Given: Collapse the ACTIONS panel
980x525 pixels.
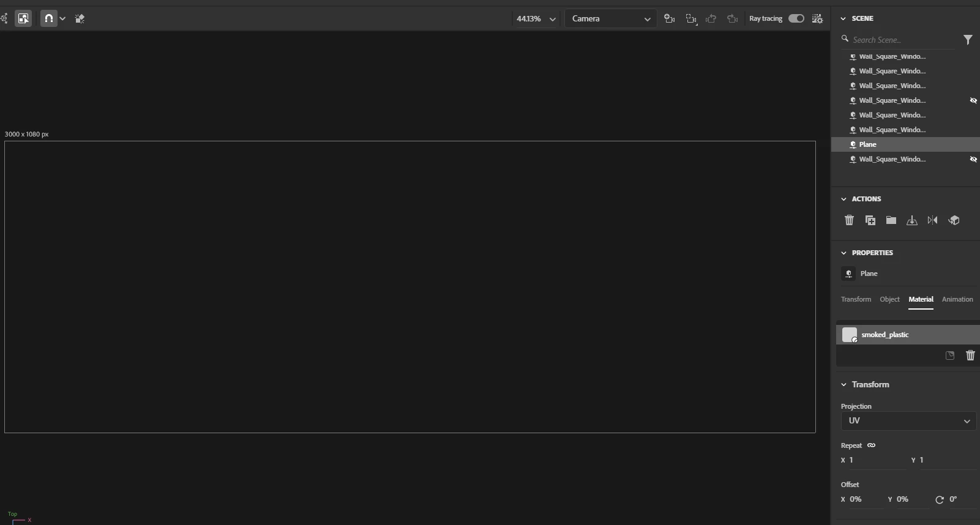Looking at the screenshot, I should pos(843,199).
